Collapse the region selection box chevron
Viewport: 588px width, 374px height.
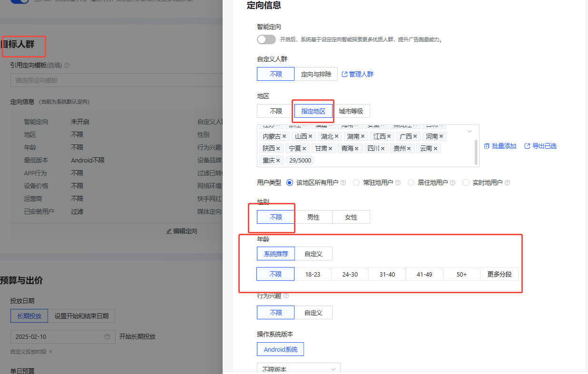470,131
